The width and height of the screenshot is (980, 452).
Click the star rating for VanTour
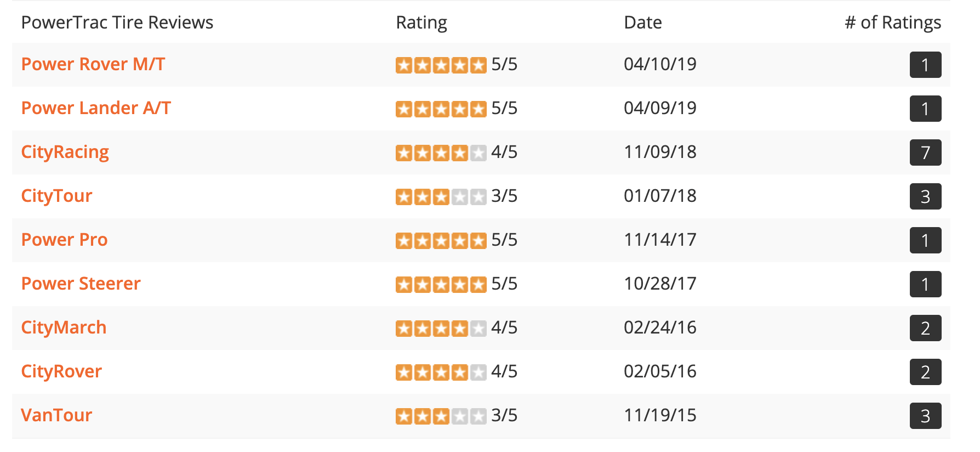(441, 416)
